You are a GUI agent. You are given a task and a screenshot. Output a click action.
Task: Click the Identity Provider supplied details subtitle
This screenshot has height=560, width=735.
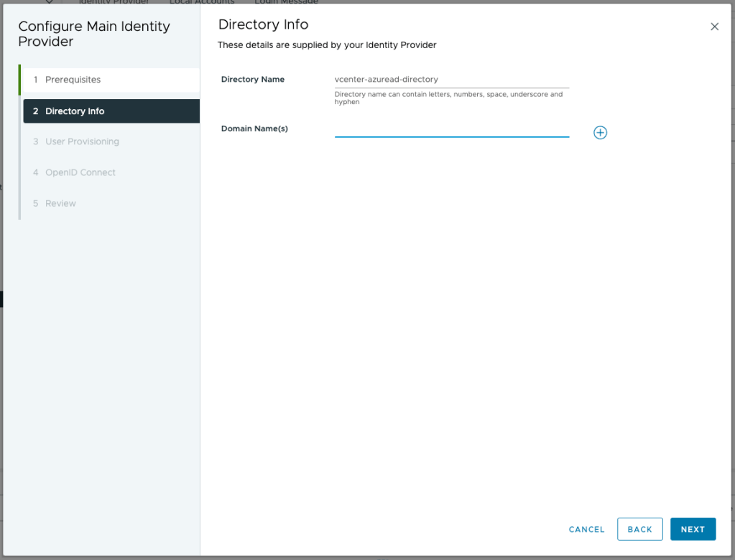pyautogui.click(x=327, y=45)
